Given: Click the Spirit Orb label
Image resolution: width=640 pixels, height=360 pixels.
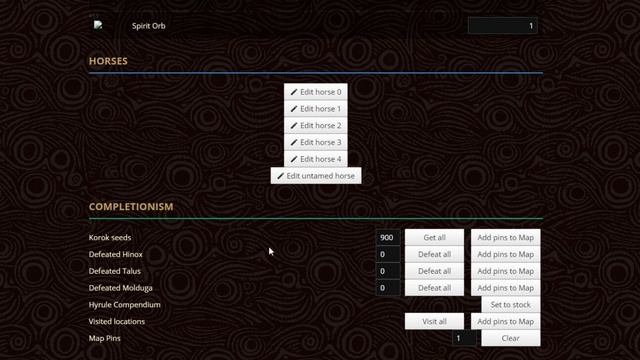Looking at the screenshot, I should pos(149,26).
